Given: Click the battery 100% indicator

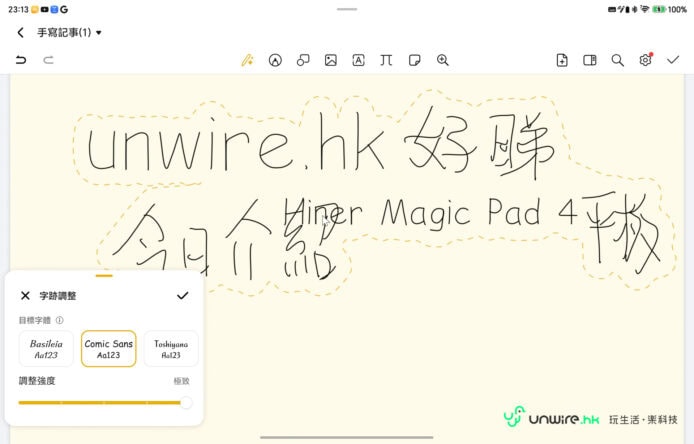Looking at the screenshot, I should pos(670,9).
